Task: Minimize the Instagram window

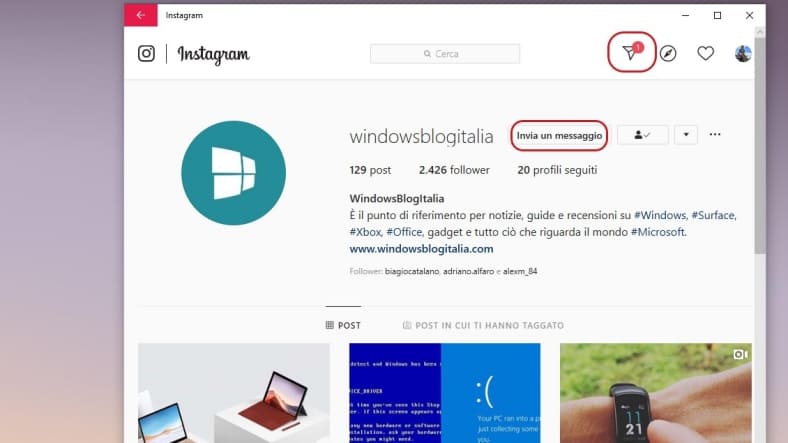Action: pos(685,15)
